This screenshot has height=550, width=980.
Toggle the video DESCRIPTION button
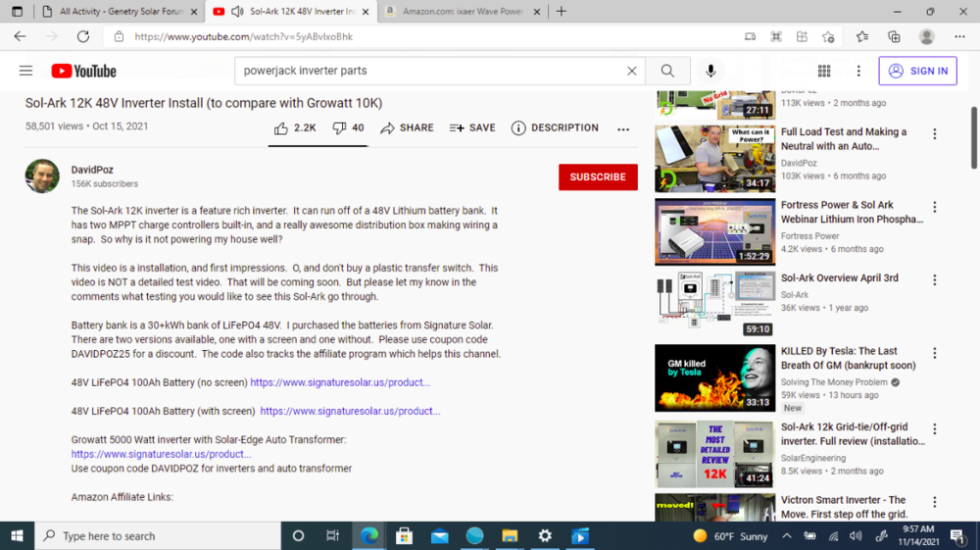pyautogui.click(x=555, y=128)
